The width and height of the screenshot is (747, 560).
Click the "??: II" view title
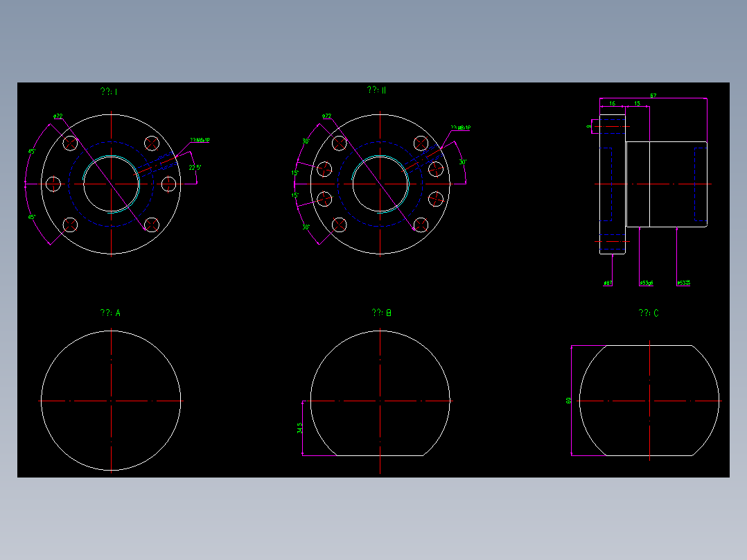(x=376, y=89)
